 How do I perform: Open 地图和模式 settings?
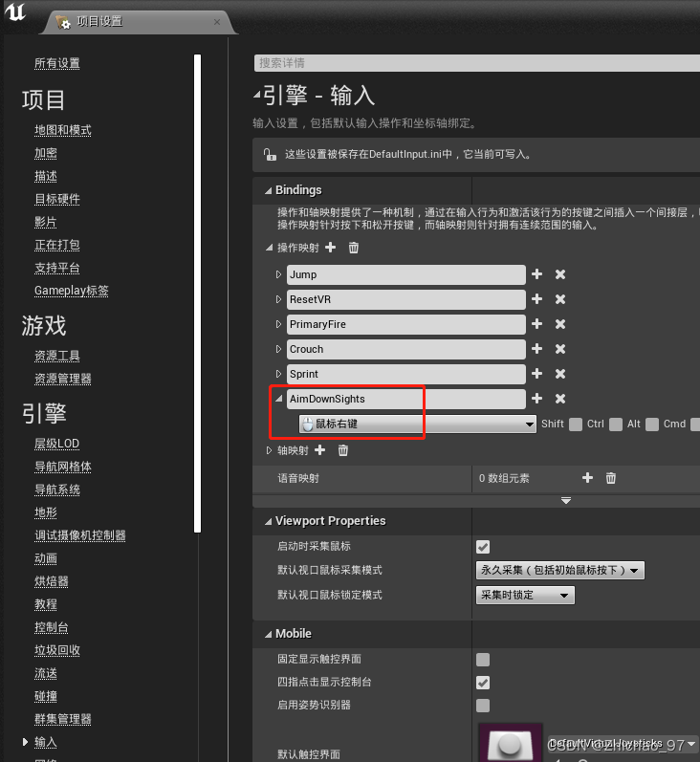[x=63, y=130]
